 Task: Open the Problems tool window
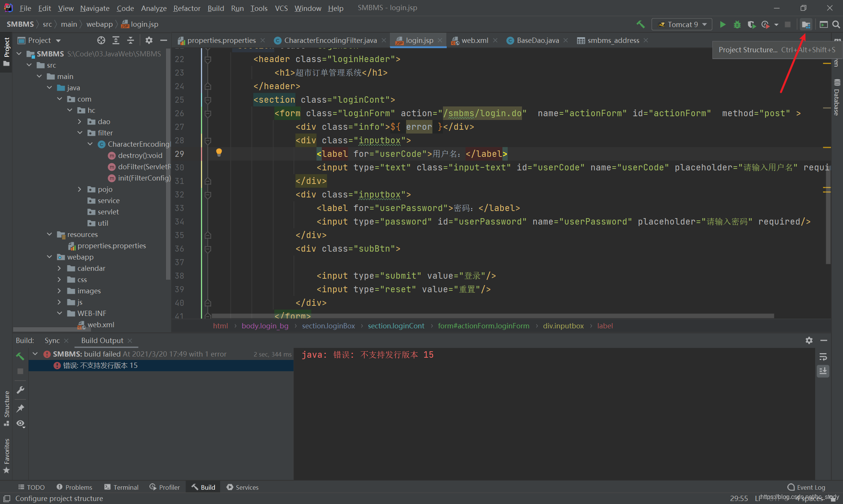74,487
